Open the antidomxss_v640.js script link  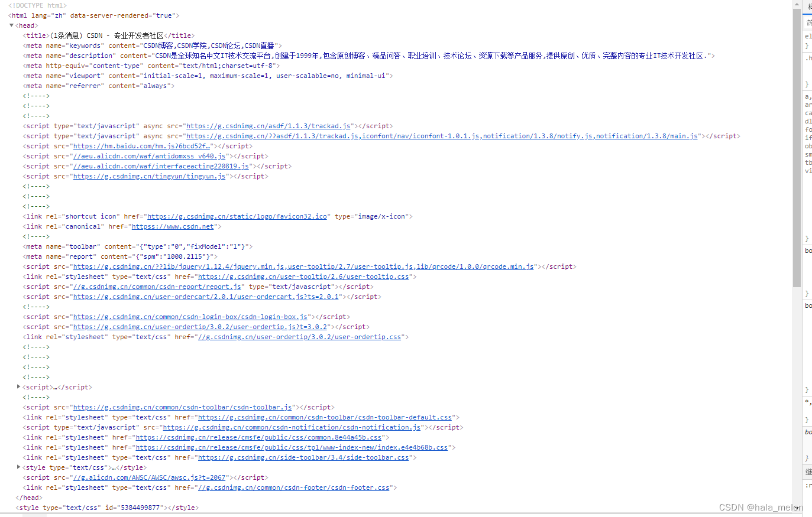click(x=149, y=156)
